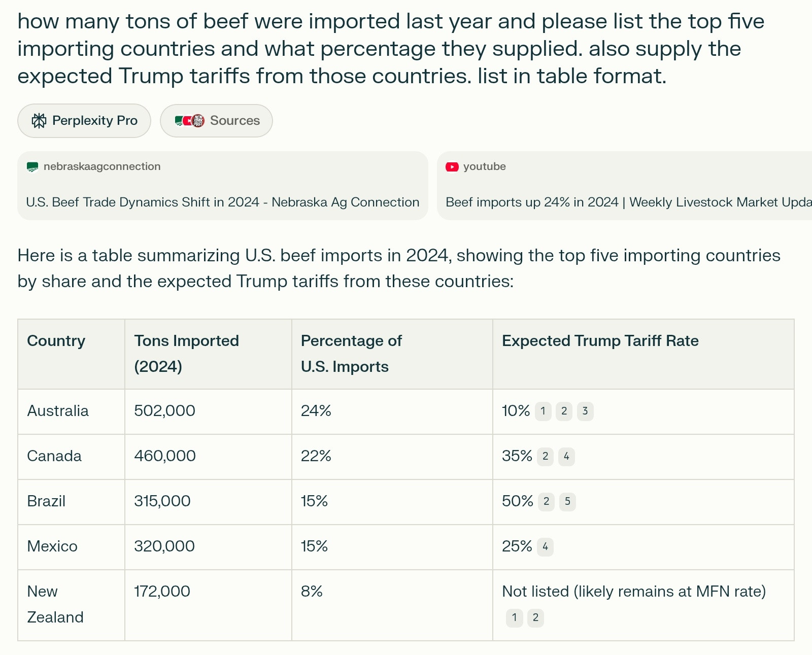This screenshot has width=812, height=655.
Task: Open citation 1 in New Zealand row
Action: point(514,618)
